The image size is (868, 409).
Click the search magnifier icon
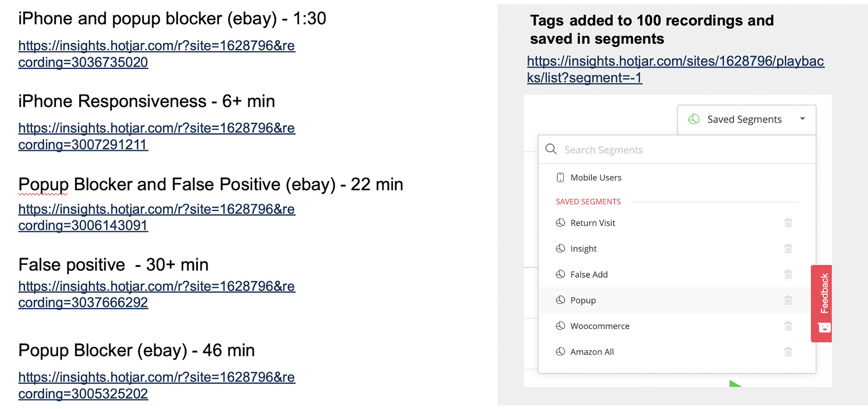click(x=551, y=149)
